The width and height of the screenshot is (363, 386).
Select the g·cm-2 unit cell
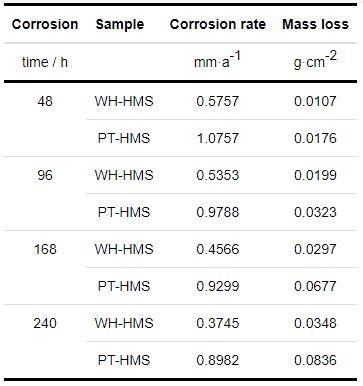pyautogui.click(x=315, y=60)
